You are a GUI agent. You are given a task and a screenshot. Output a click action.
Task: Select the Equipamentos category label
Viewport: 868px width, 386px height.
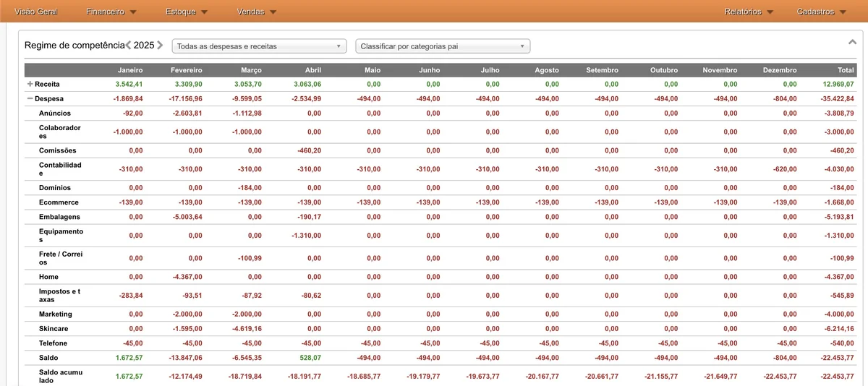(x=61, y=236)
